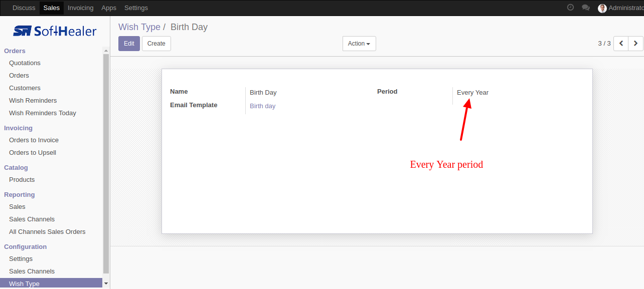The width and height of the screenshot is (644, 289).
Task: Click the 3 / 3 pager counter
Action: point(604,44)
